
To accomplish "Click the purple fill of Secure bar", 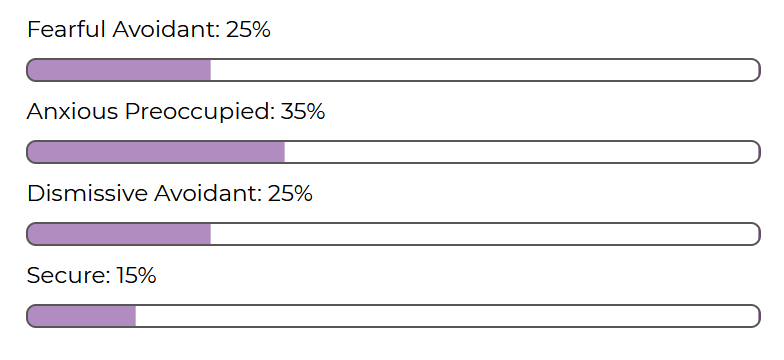I will [x=82, y=316].
